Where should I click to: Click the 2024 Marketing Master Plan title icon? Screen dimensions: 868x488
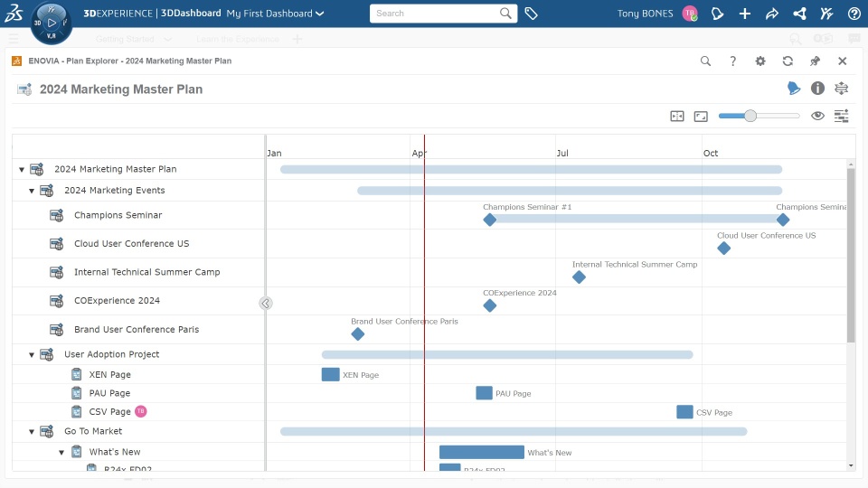[24, 89]
